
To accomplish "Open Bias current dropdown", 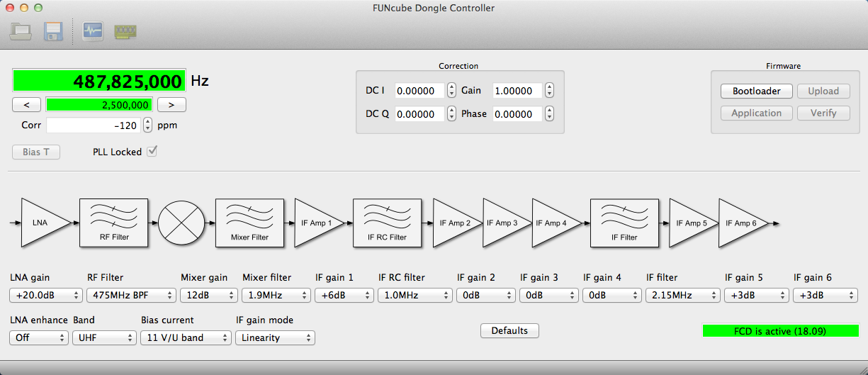I will (x=186, y=338).
